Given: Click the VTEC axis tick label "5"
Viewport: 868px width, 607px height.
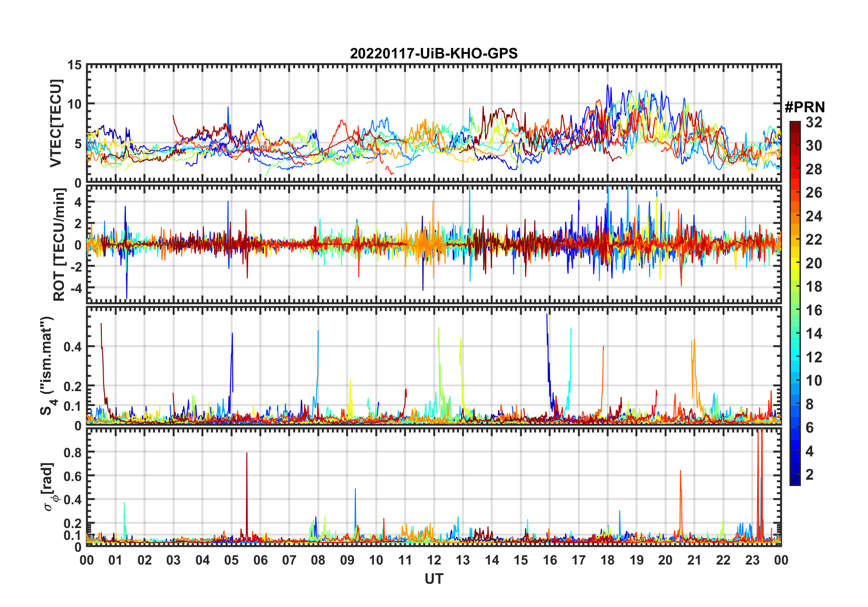Looking at the screenshot, I should click(x=78, y=144).
